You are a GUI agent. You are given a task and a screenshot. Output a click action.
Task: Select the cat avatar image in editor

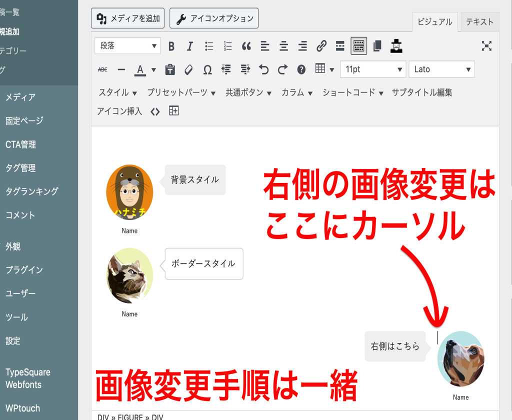pos(129,275)
